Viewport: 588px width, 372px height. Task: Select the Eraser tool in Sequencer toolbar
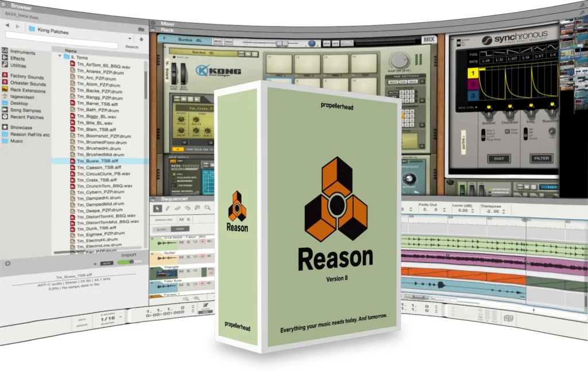[x=177, y=208]
